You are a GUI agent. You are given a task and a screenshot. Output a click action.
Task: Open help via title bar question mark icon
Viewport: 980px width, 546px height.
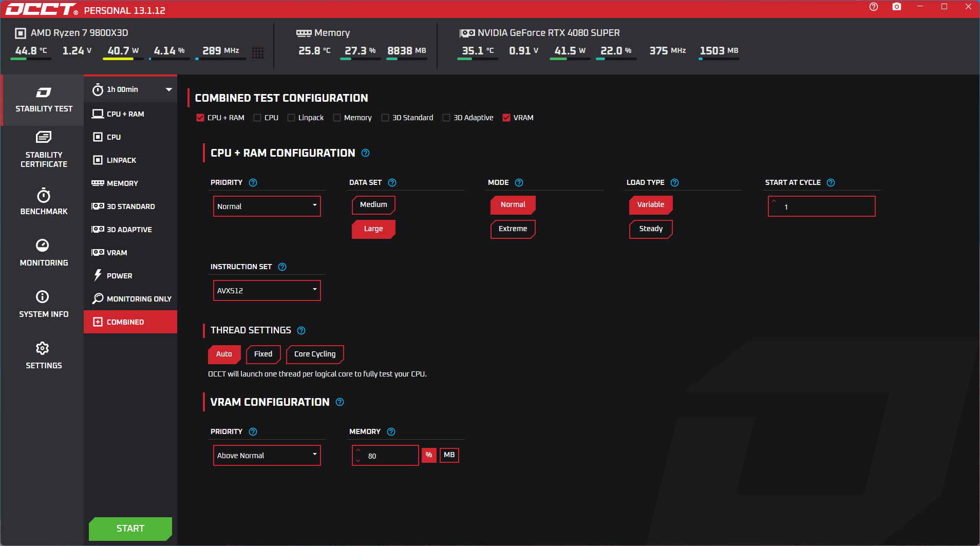click(873, 7)
